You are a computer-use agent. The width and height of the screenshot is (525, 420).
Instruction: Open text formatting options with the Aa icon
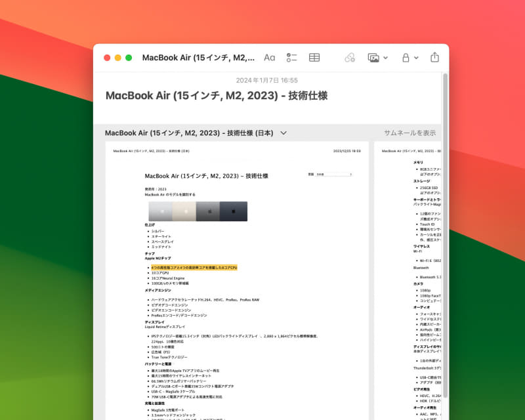[x=269, y=58]
